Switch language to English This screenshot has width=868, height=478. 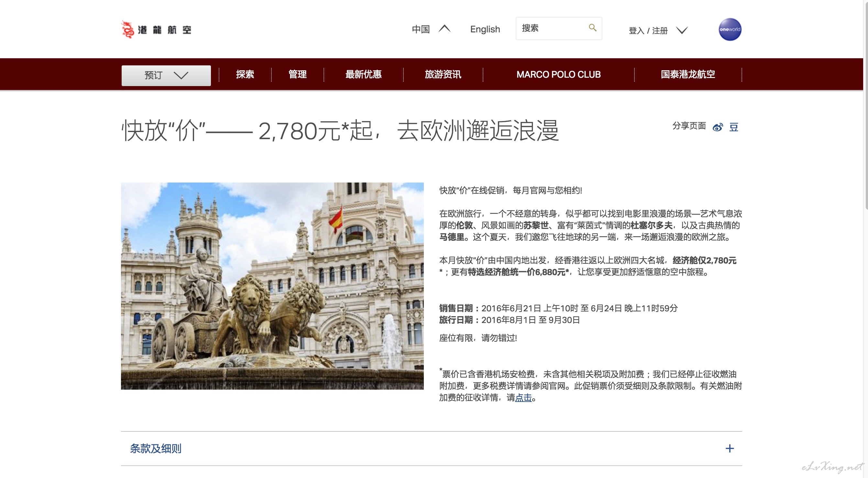485,29
